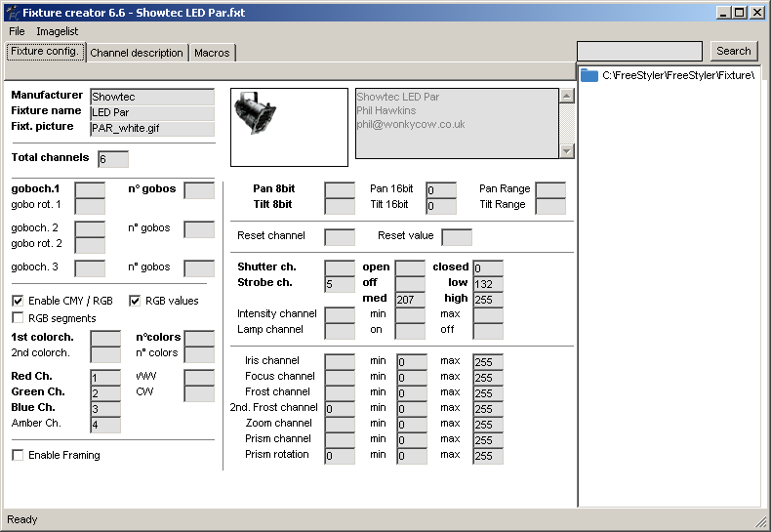Switch to the Fixture config. tab

click(45, 51)
